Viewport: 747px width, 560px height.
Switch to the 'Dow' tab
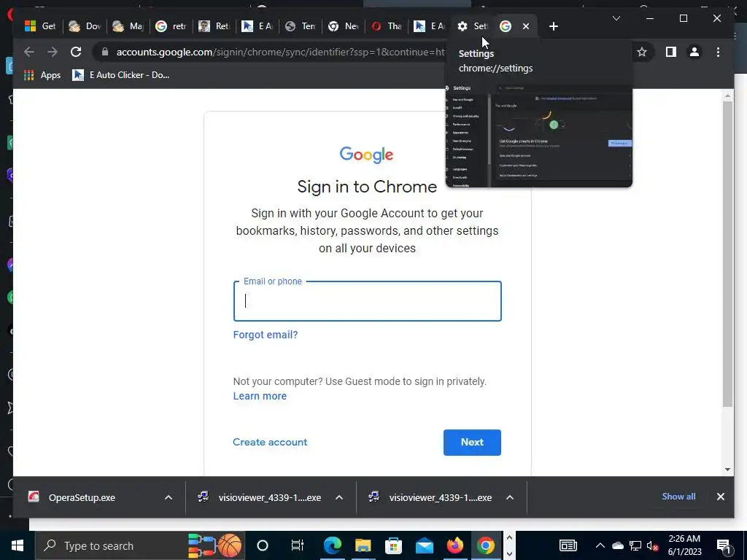pyautogui.click(x=85, y=26)
